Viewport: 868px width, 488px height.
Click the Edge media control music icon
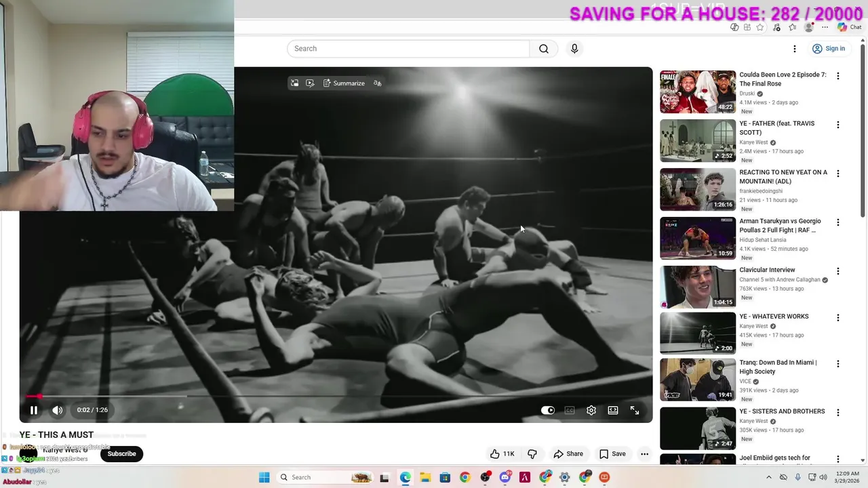(776, 27)
